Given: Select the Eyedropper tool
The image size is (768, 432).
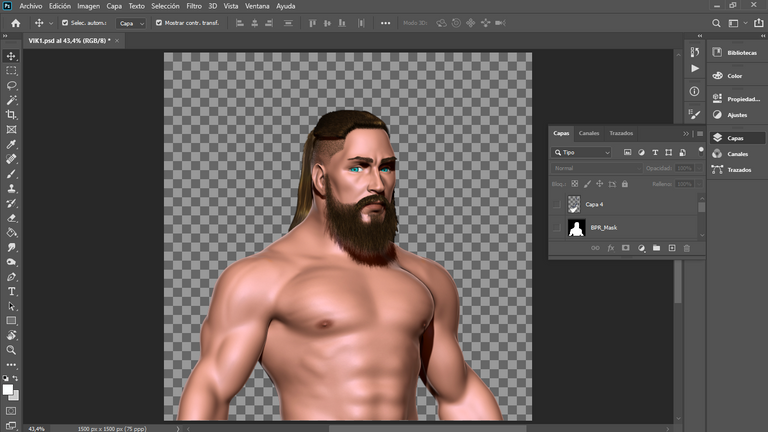Looking at the screenshot, I should (x=11, y=144).
